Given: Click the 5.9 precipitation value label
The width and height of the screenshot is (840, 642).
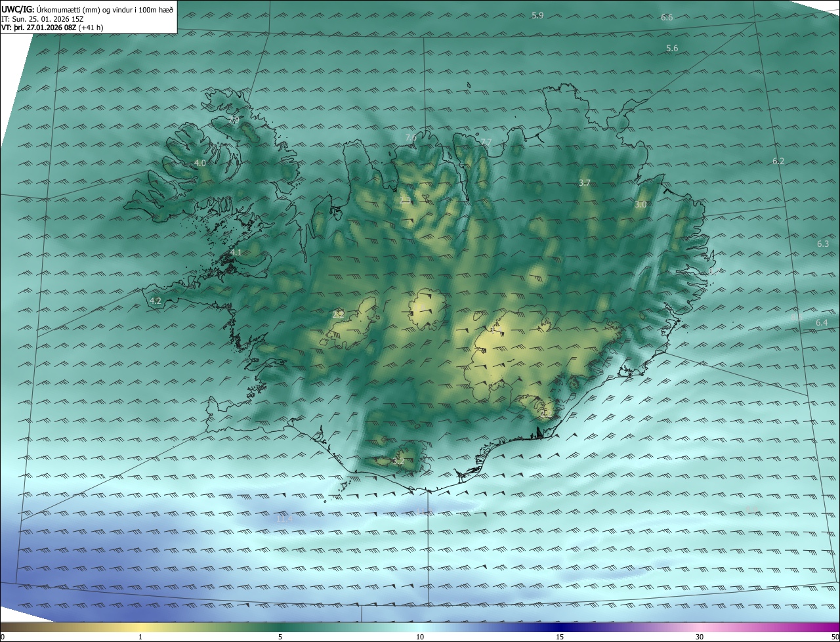Looking at the screenshot, I should click(537, 15).
